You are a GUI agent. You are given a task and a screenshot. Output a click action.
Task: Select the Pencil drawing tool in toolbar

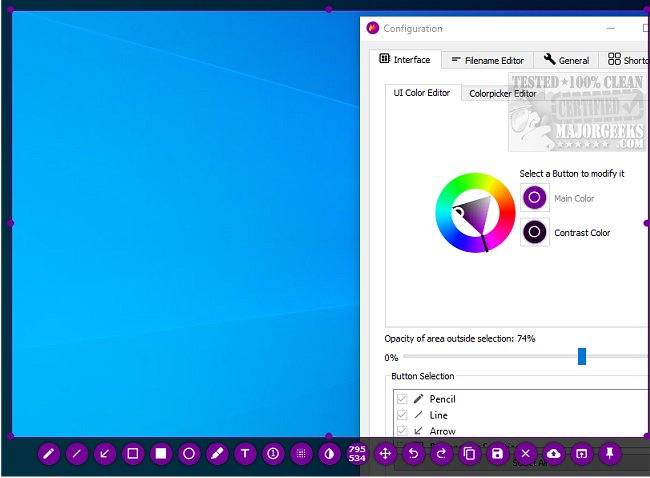coord(49,454)
